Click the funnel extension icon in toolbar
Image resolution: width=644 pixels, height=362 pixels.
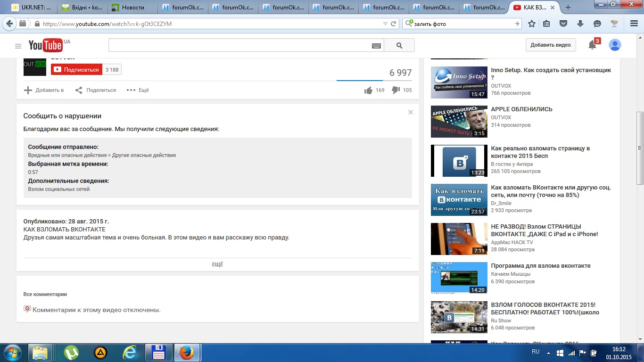(x=614, y=24)
